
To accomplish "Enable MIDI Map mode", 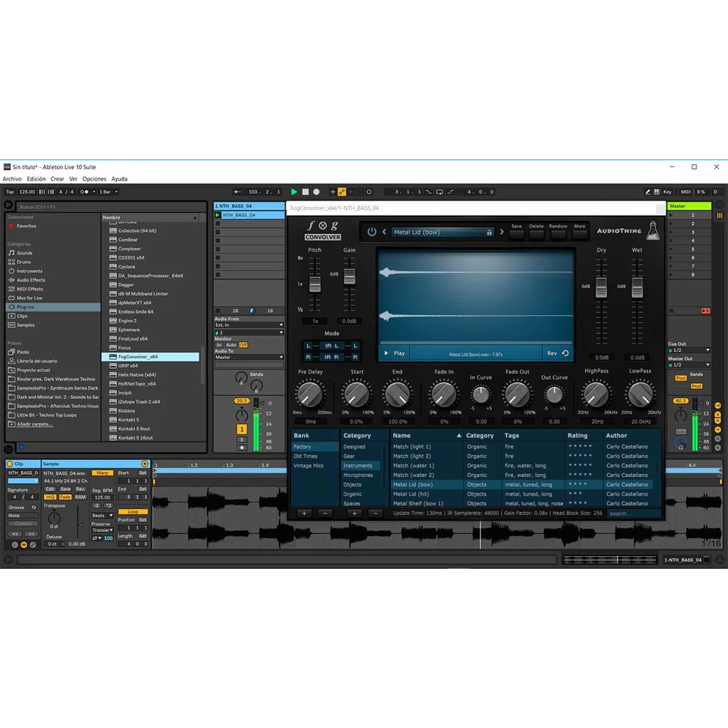I will coord(686,192).
